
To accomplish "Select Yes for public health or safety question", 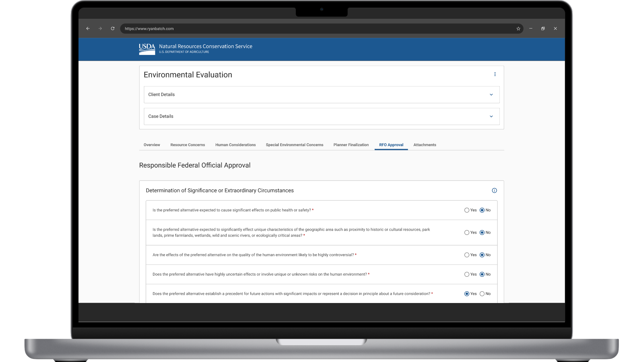I will (x=467, y=210).
